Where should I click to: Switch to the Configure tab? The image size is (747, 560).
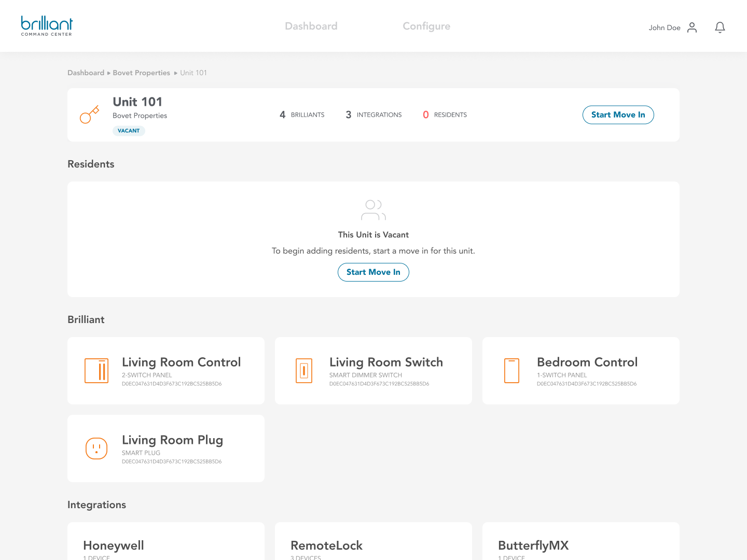pos(426,26)
